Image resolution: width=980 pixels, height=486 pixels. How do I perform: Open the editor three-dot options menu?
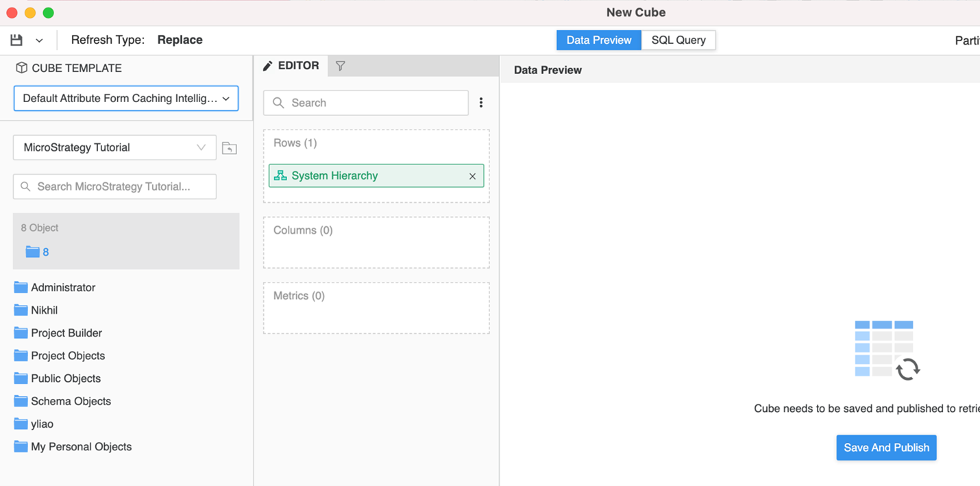pos(481,103)
